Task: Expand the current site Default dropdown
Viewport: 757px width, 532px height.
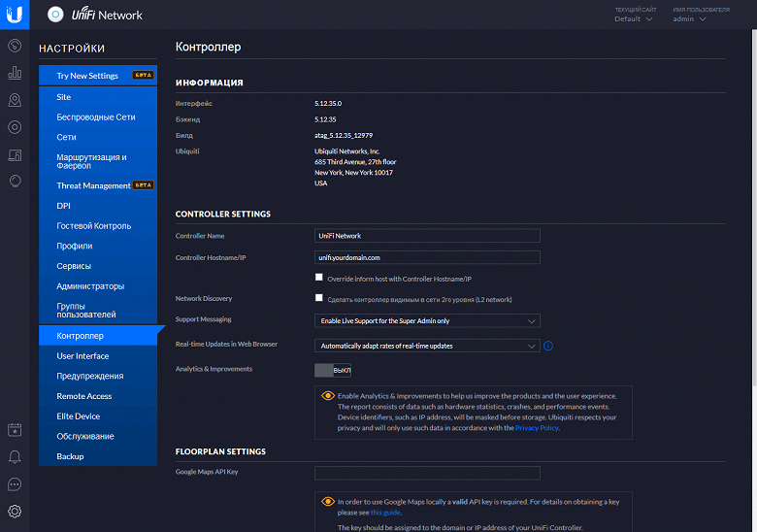Action: click(x=634, y=18)
